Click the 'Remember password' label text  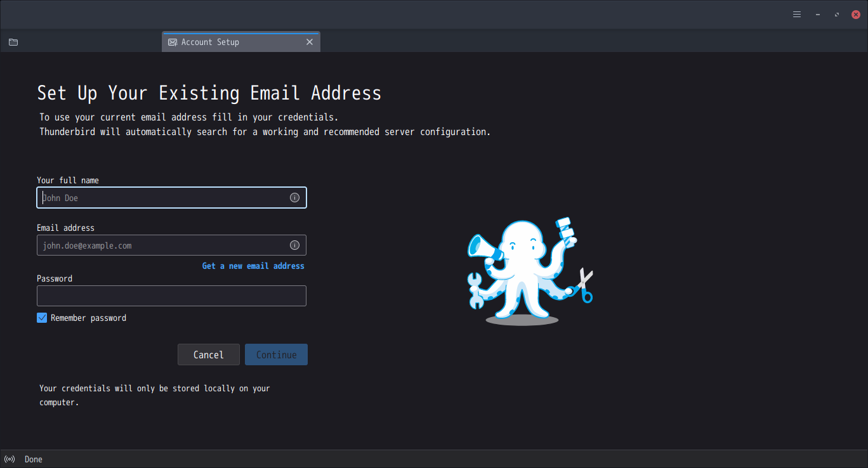(x=88, y=318)
